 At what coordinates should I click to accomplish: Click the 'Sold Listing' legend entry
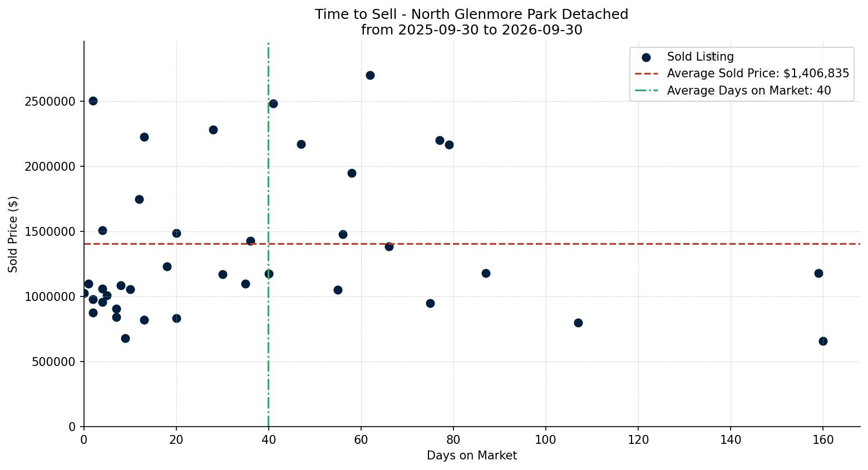click(700, 57)
